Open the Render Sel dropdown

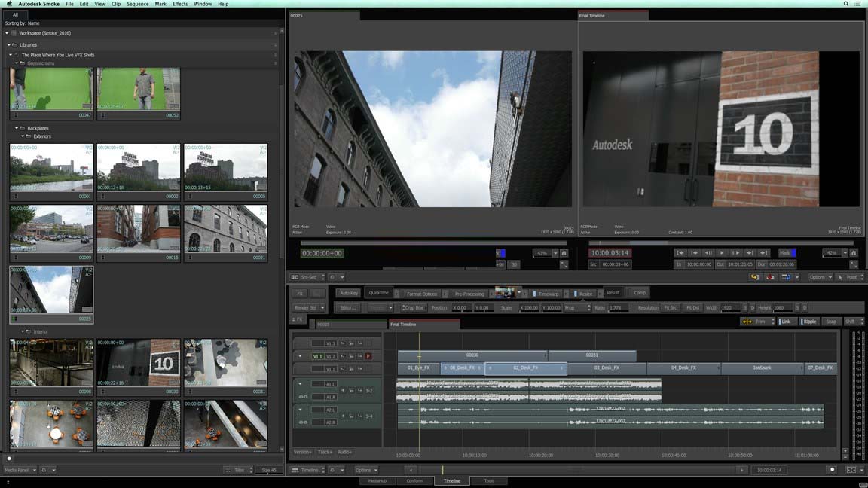coord(309,307)
